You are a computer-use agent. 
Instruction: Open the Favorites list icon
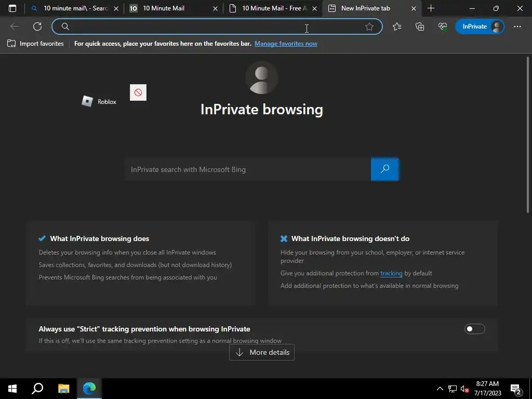(x=397, y=26)
